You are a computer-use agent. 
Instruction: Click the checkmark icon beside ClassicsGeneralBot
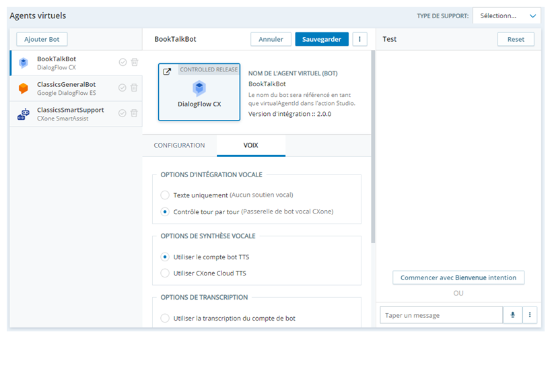pyautogui.click(x=122, y=87)
